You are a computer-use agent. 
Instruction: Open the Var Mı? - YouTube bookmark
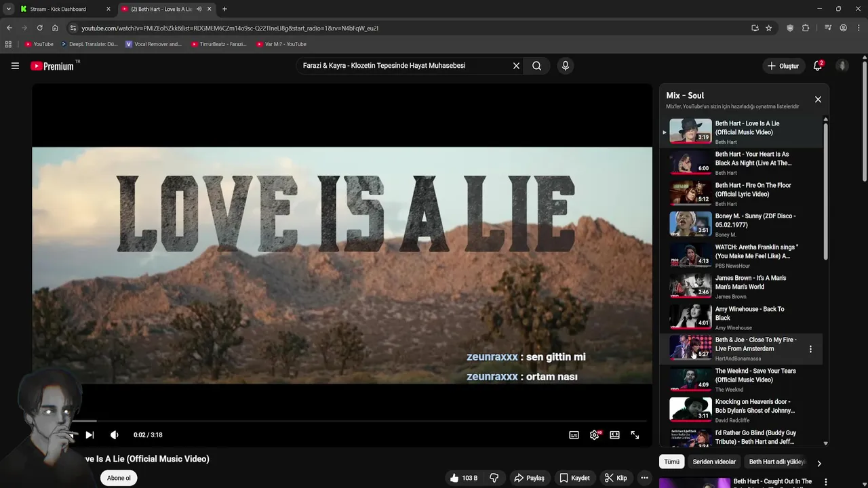(x=281, y=44)
